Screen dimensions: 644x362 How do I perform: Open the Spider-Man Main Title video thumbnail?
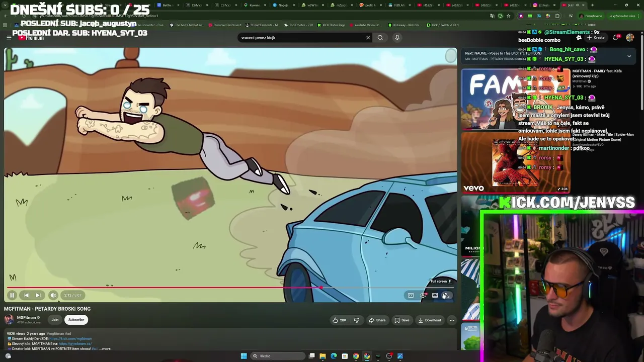coord(516,162)
